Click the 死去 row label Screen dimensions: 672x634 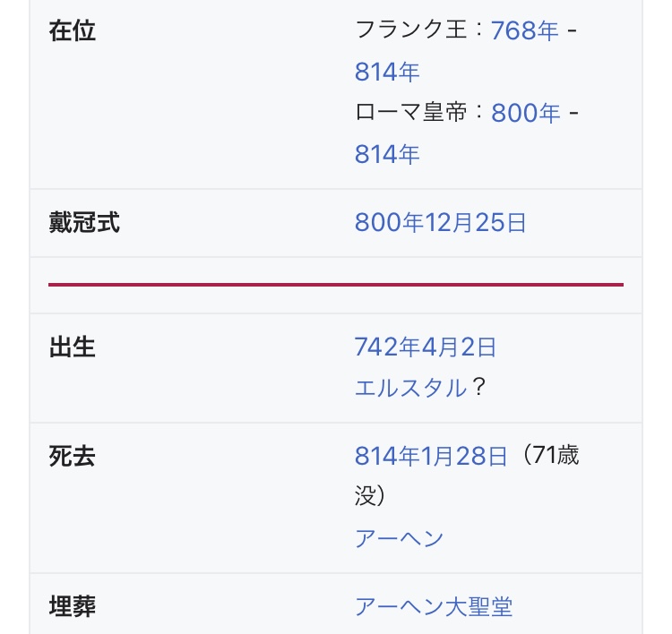[x=72, y=456]
